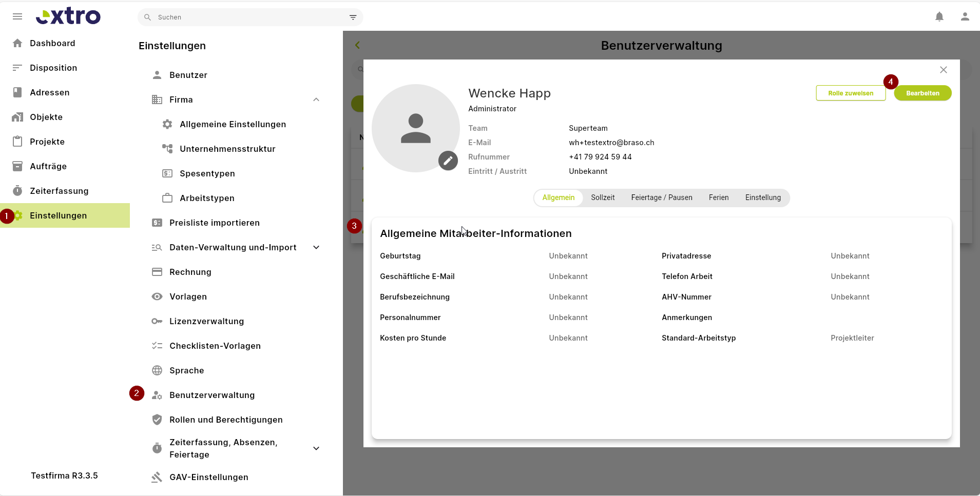Screen dimensions: 980x496
Task: Click the Sprache globe icon
Action: [x=157, y=370]
